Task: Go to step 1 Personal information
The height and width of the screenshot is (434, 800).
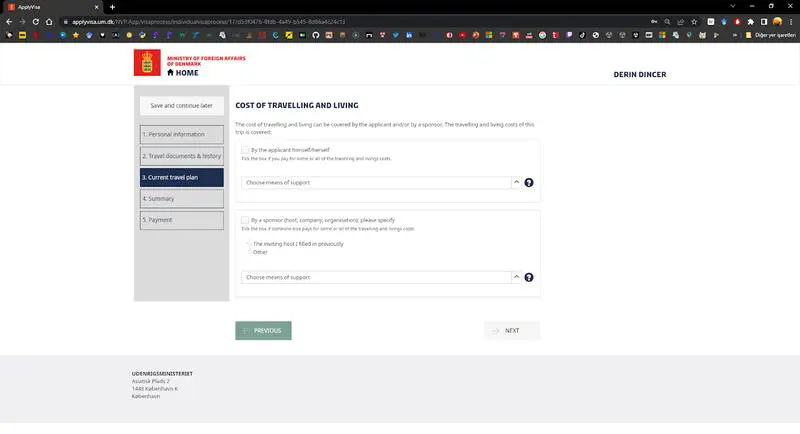Action: (182, 135)
